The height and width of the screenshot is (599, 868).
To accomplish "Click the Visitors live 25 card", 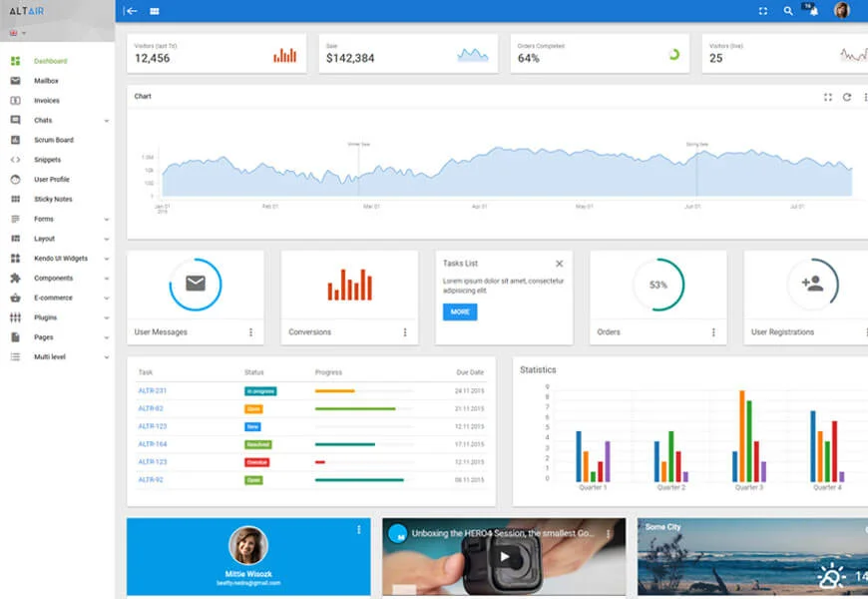I will pos(785,53).
